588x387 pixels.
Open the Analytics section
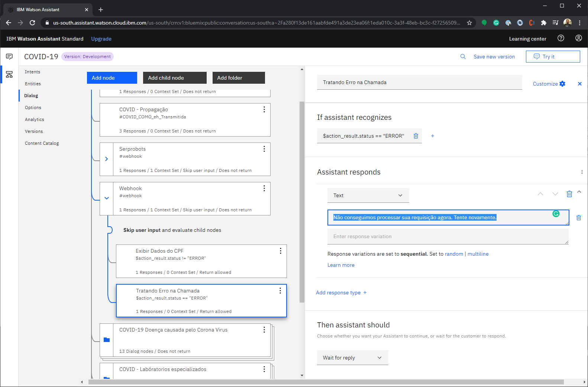click(x=35, y=119)
